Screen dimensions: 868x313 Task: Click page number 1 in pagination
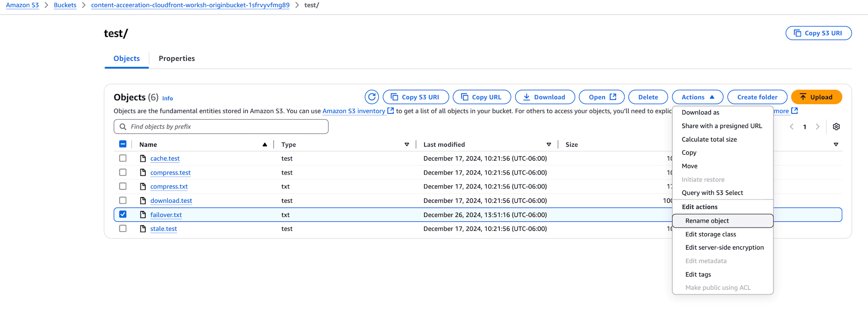click(805, 127)
